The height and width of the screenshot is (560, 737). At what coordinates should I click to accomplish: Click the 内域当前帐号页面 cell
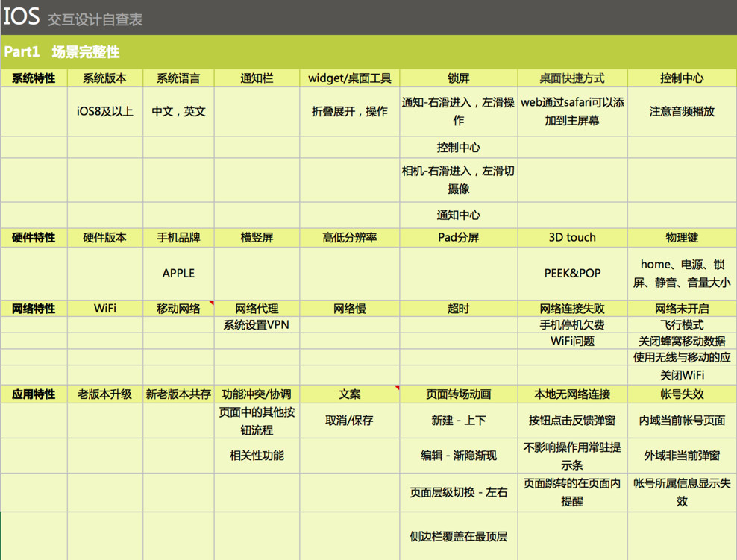click(x=682, y=421)
